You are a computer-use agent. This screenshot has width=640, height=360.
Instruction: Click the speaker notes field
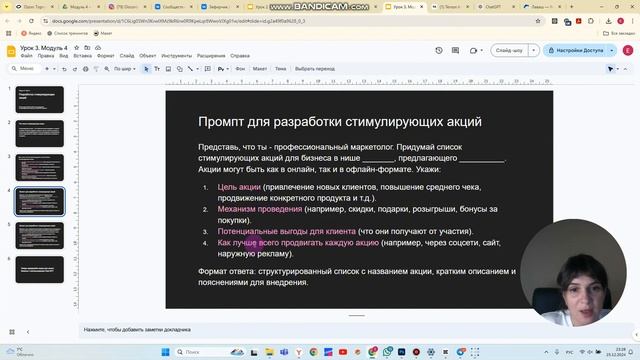click(x=355, y=330)
